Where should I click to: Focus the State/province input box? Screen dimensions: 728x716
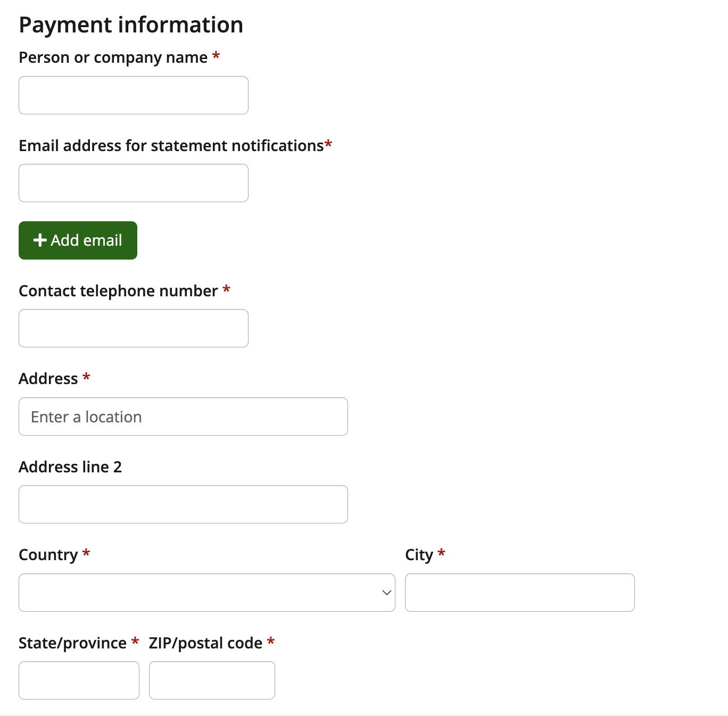coord(79,680)
